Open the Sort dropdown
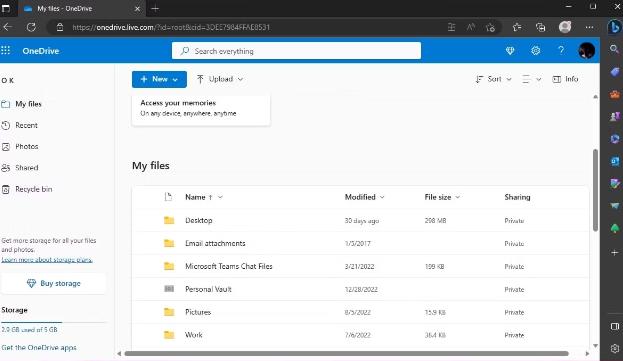 (493, 79)
